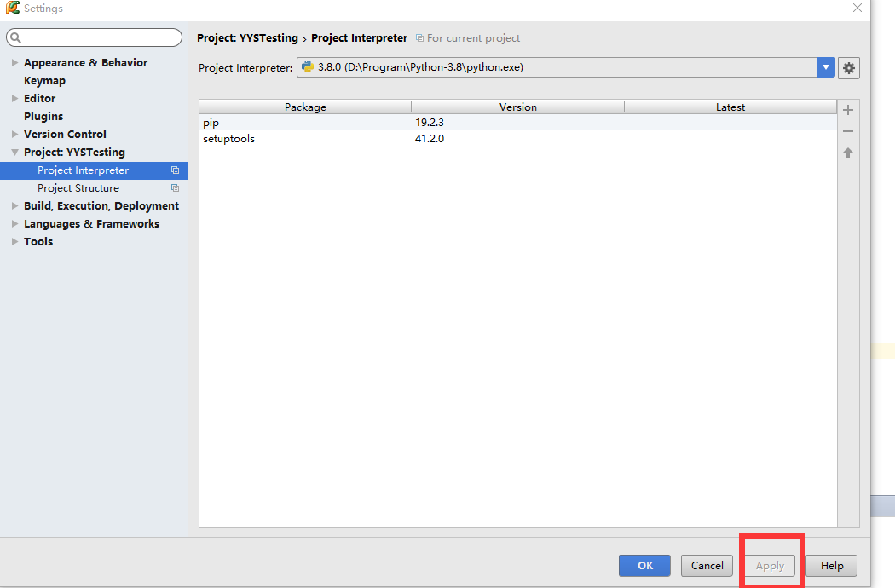
Task: Expand the Build, Execution, Deployment section
Action: point(14,205)
